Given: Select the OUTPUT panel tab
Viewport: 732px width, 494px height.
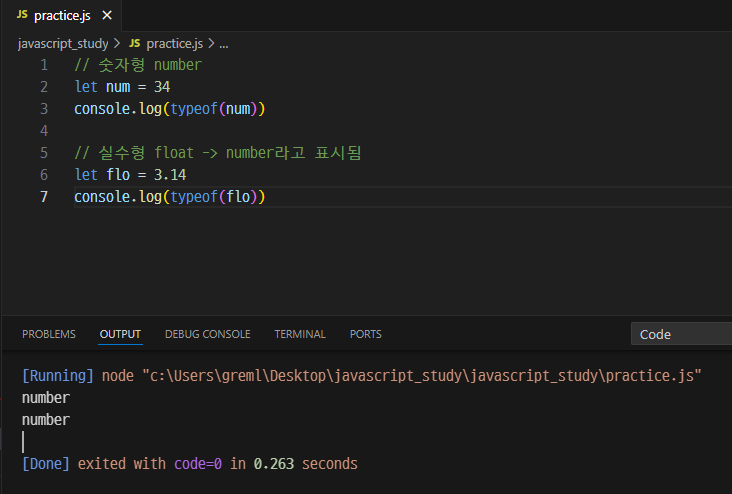Looking at the screenshot, I should point(120,334).
